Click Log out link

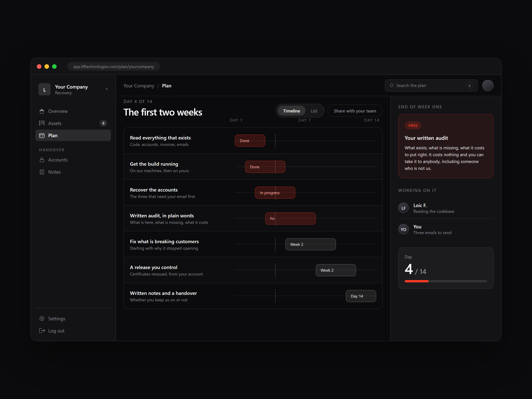tap(73, 331)
